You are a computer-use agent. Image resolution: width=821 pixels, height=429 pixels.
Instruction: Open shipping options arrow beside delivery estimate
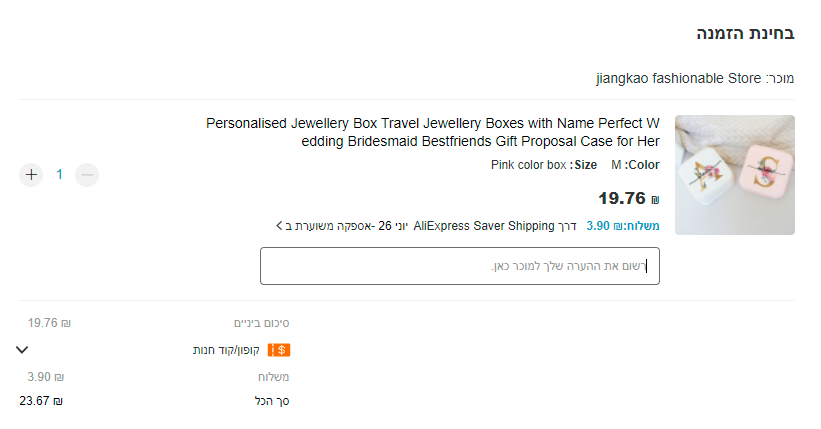point(279,226)
